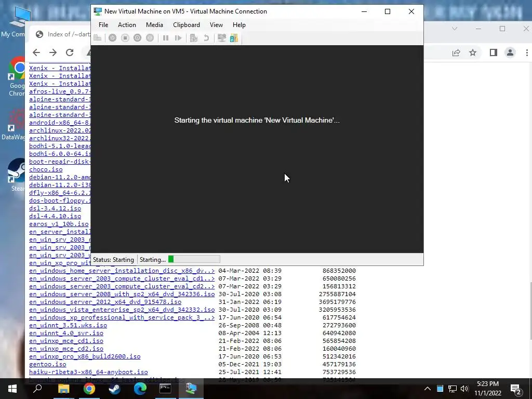Click the Enhanced Session toolbar icon
Viewport: 532px width, 399px height.
[x=221, y=38]
